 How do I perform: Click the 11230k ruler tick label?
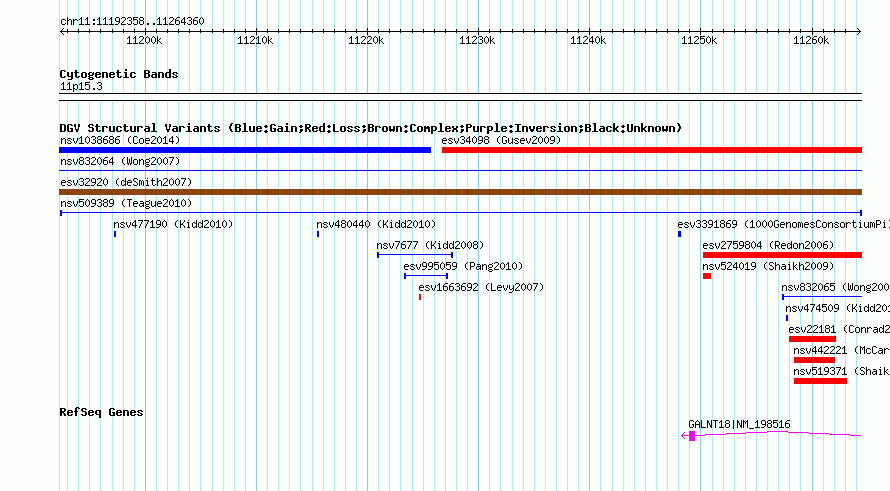[x=477, y=40]
